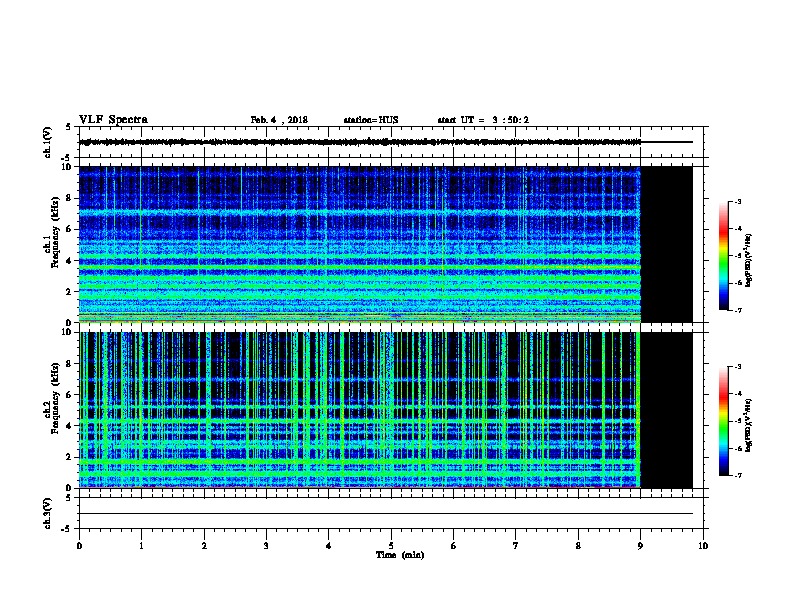Click the "4" kHz tick on ch.1 spectrogram
The height and width of the screenshot is (612, 792).
click(69, 261)
